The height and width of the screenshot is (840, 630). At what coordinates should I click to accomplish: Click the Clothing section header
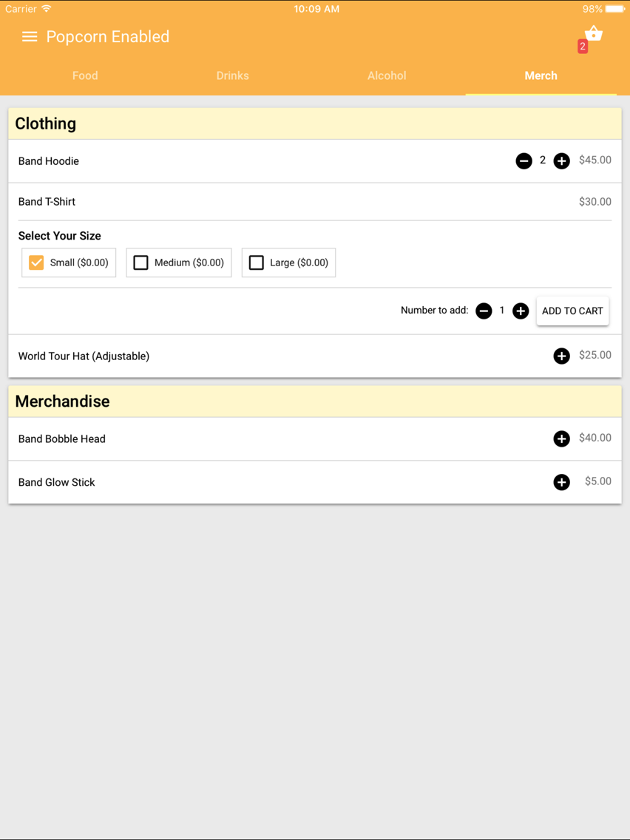click(x=315, y=123)
